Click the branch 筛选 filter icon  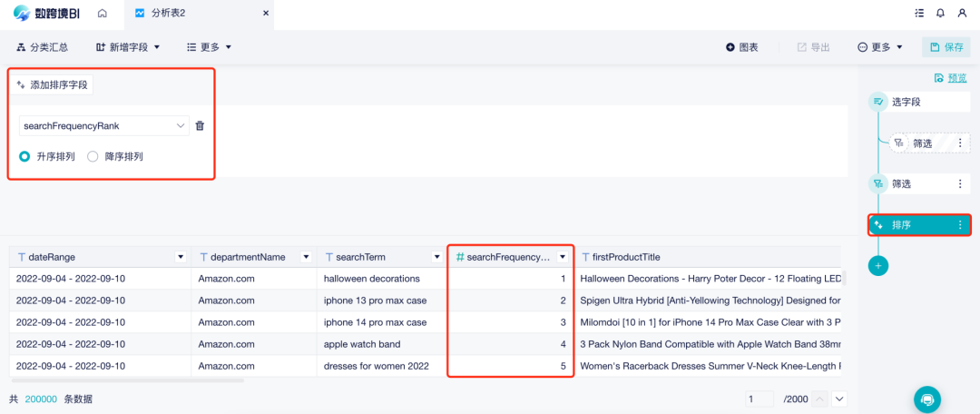pos(898,143)
